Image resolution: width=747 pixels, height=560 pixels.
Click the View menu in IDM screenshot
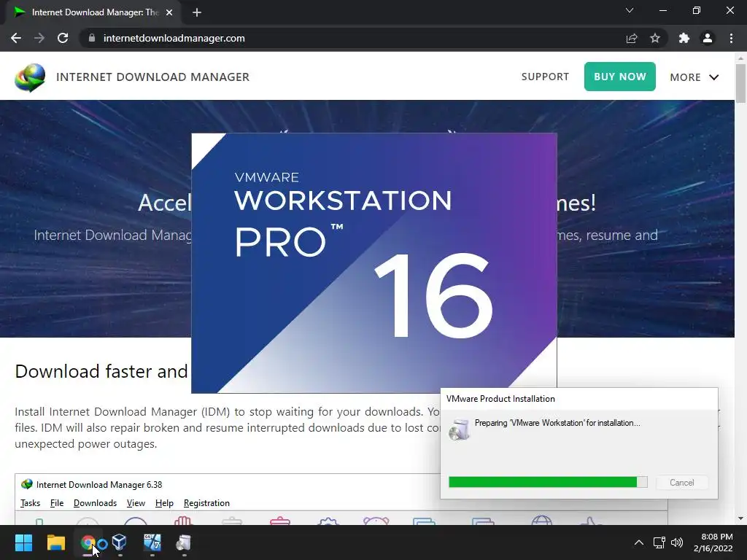point(136,503)
